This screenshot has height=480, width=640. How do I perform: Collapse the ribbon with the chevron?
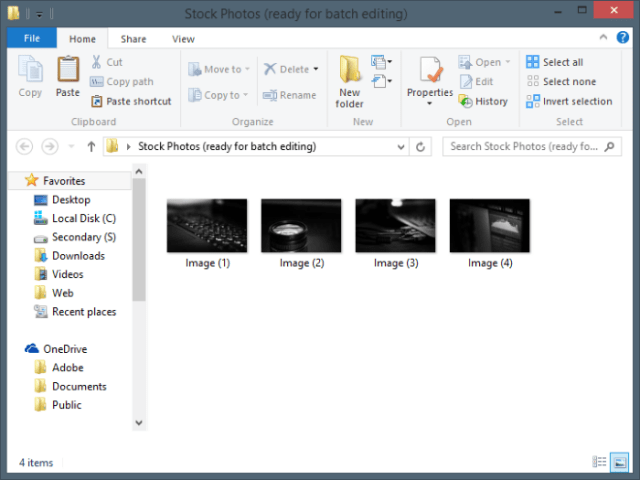[x=603, y=37]
